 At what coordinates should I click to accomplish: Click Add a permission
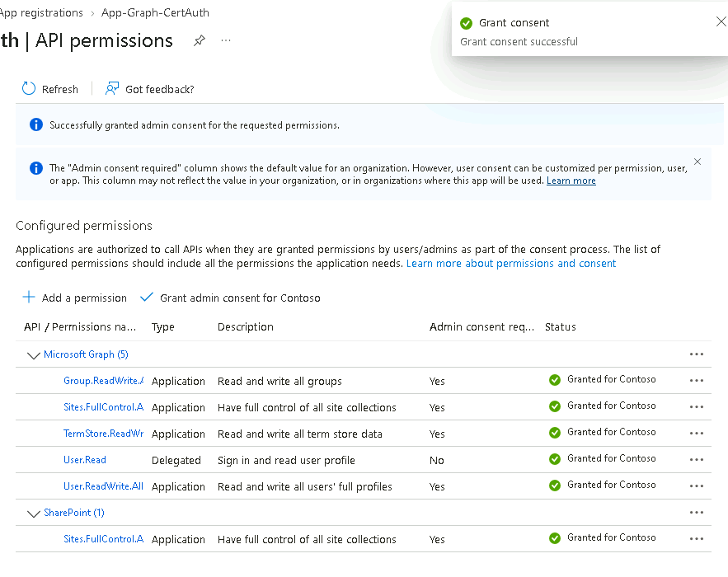click(x=75, y=298)
